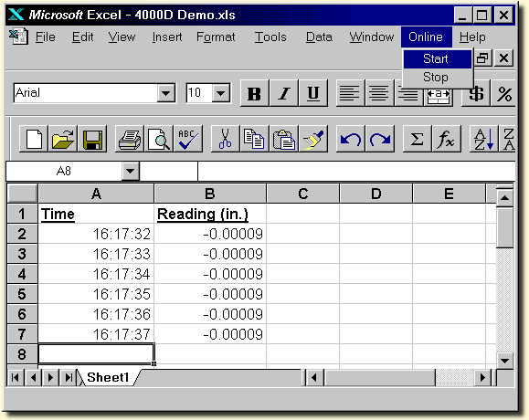Select cell with Time heading
The height and width of the screenshot is (420, 529).
point(96,214)
